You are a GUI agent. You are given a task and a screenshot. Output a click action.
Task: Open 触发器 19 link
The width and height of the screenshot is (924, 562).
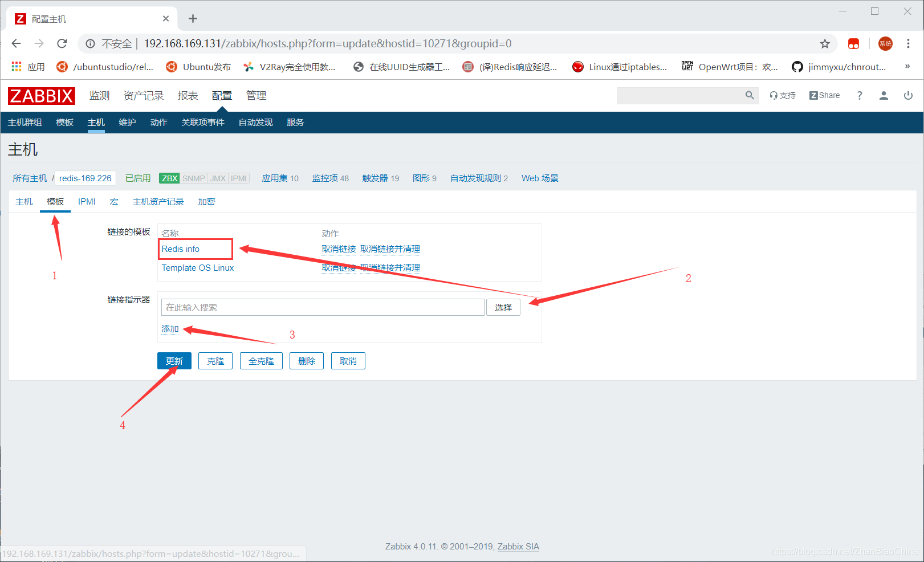(x=381, y=178)
